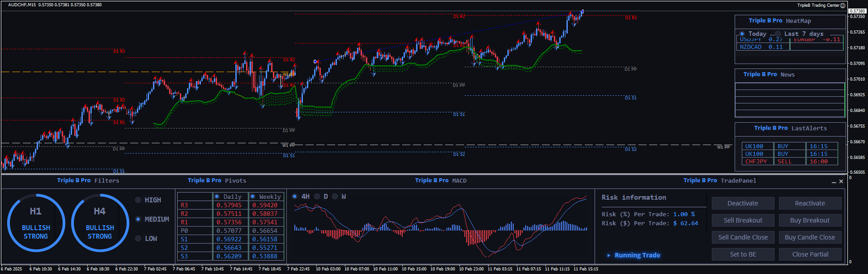Click the NZDCAD cell in HeatMap
This screenshot has height=274, width=868.
tap(751, 47)
